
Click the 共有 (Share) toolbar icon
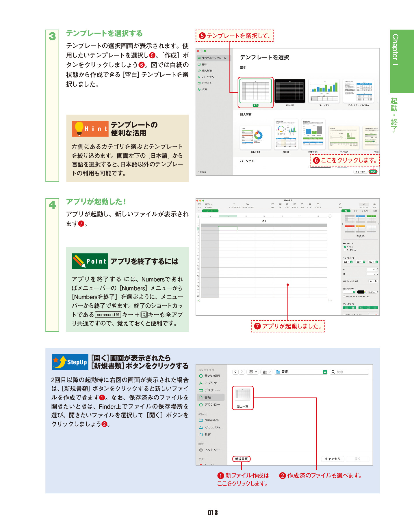pyautogui.click(x=340, y=205)
